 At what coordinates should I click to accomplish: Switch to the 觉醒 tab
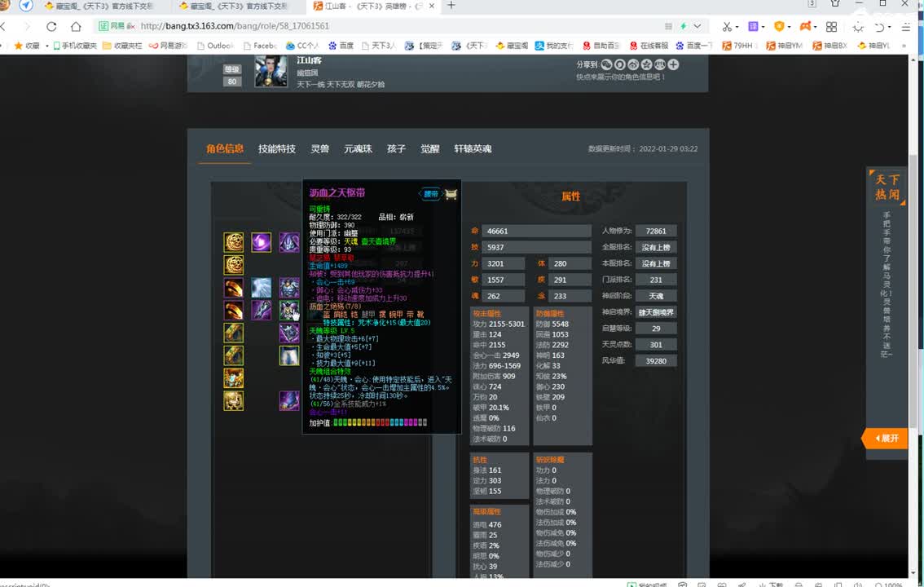pyautogui.click(x=429, y=148)
